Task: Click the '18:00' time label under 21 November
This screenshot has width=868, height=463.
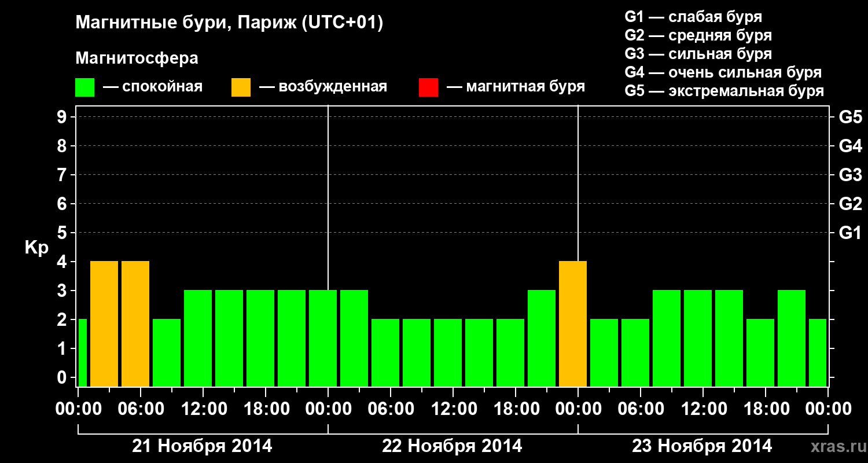Action: coord(266,409)
